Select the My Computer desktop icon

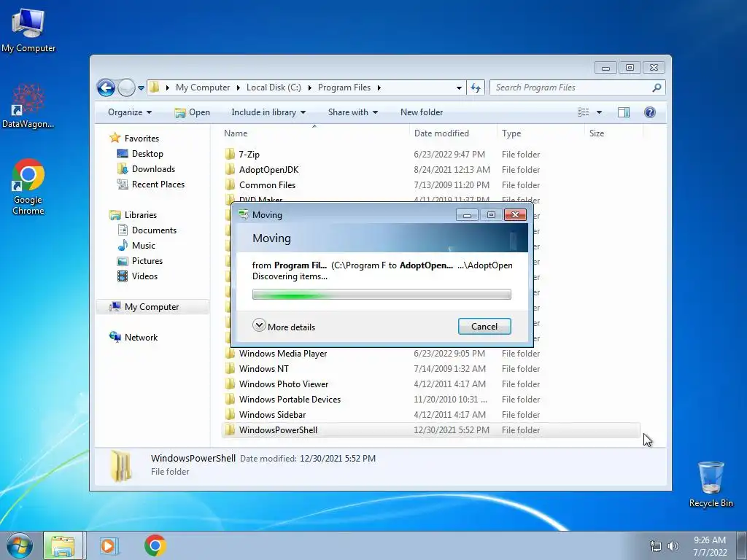click(28, 30)
